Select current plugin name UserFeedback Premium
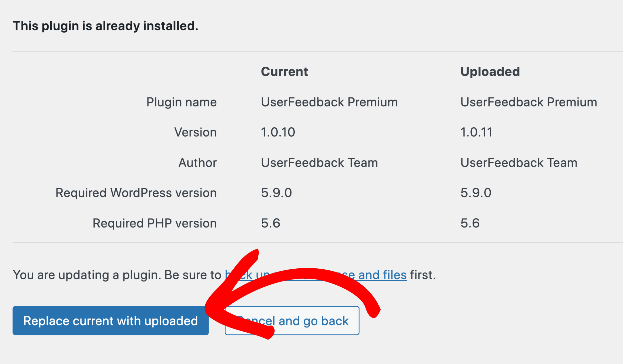Screen dimensions: 623x364 coord(329,102)
